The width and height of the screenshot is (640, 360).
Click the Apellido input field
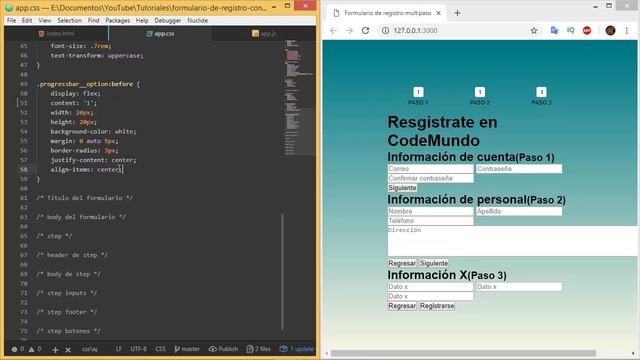519,211
